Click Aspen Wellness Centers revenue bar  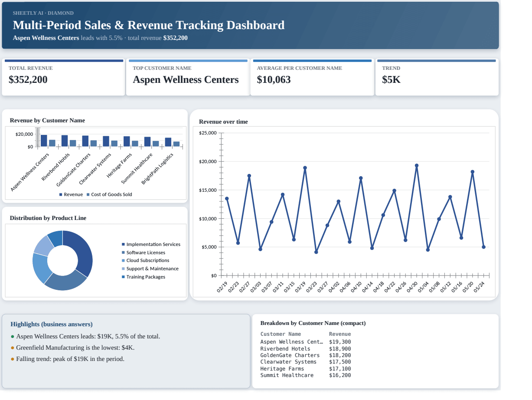[44, 141]
